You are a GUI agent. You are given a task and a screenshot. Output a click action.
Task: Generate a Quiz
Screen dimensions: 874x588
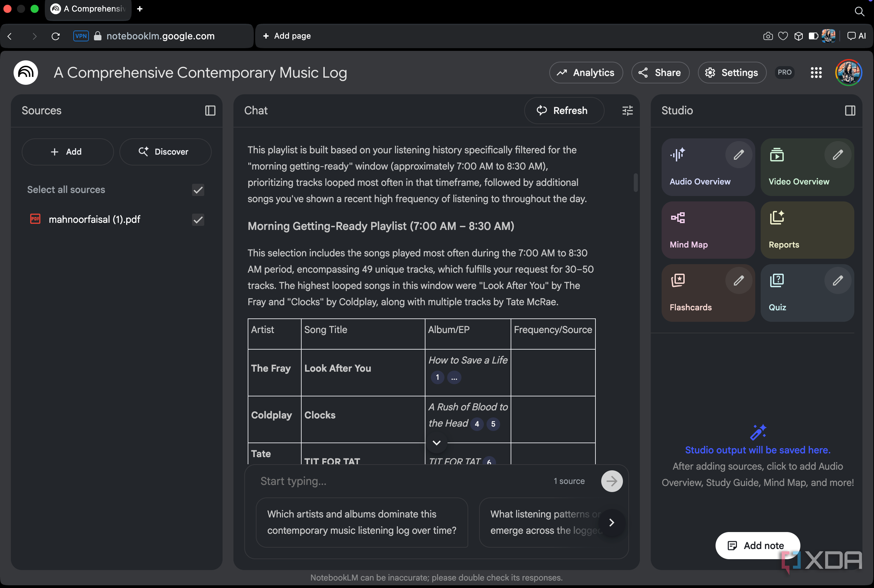coord(807,293)
